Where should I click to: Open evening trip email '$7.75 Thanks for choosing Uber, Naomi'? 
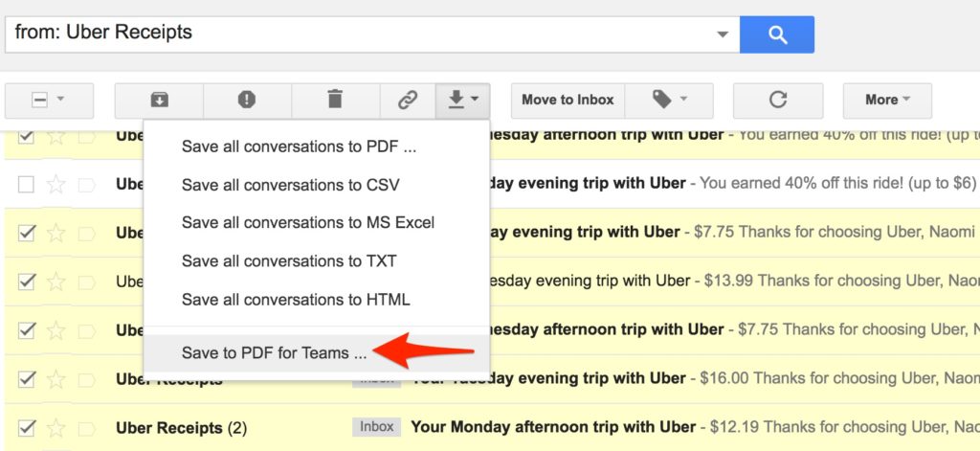pos(835,233)
